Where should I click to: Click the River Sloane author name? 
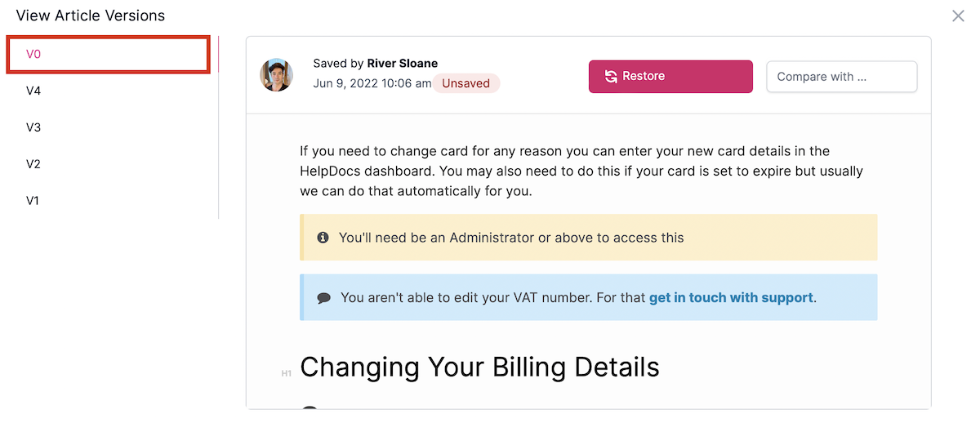click(403, 64)
